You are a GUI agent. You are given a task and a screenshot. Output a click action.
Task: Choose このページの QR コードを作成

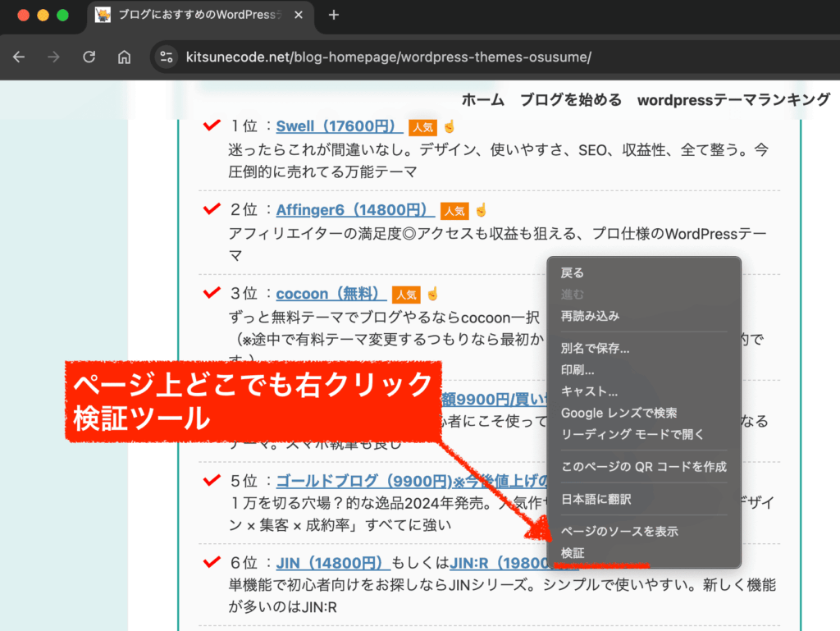click(x=644, y=467)
